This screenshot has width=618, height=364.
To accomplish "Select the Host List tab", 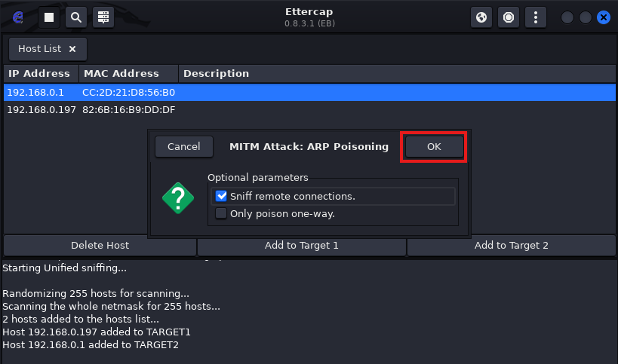I will click(x=39, y=49).
